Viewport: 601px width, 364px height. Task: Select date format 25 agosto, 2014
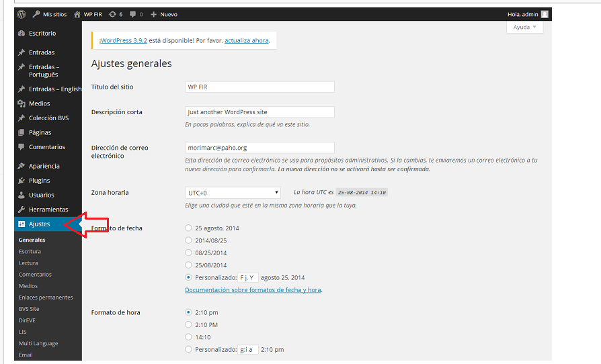(x=188, y=228)
